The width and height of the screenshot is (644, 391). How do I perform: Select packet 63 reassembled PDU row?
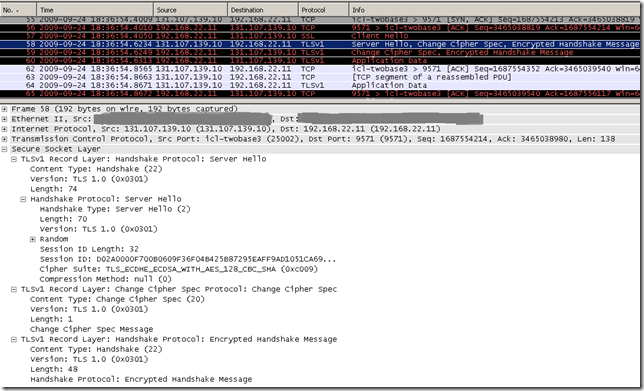[320, 77]
